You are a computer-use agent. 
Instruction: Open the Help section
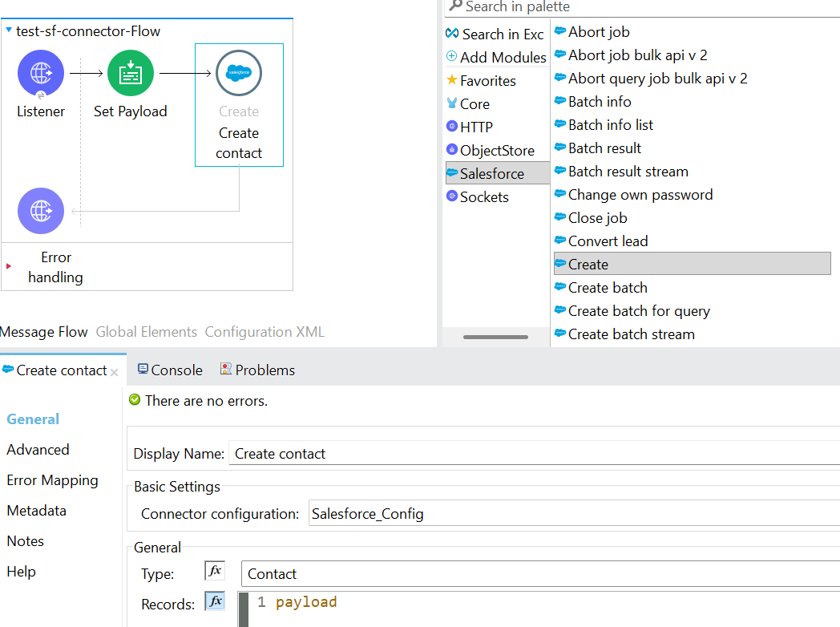pos(22,572)
